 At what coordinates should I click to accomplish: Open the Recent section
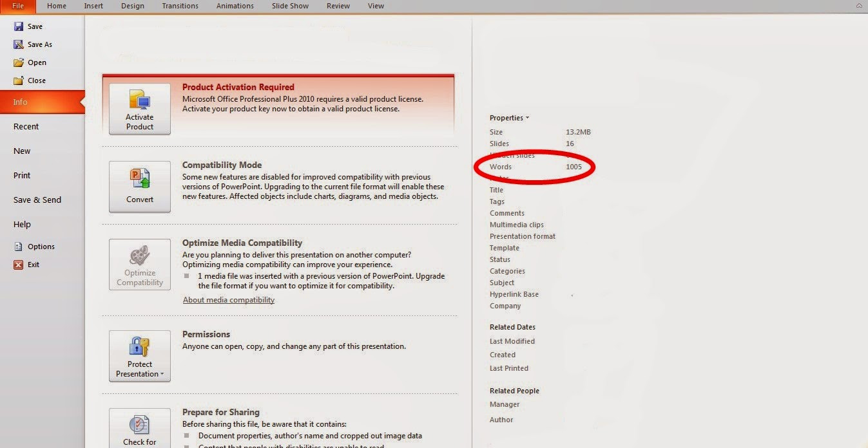[x=26, y=127]
